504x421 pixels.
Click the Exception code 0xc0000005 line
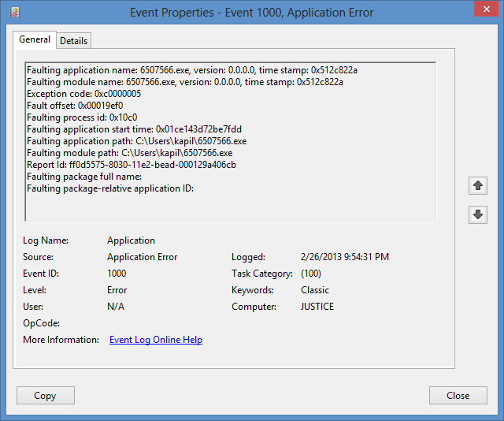point(84,94)
